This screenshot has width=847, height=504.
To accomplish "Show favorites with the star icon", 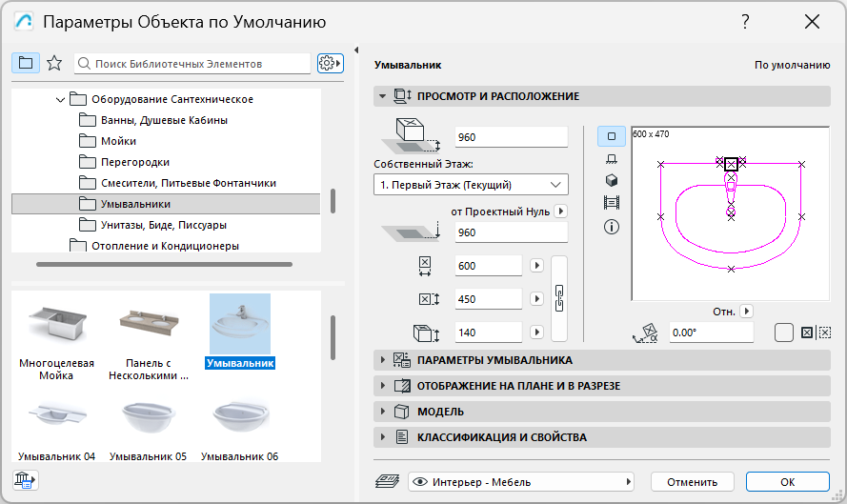I will 54,63.
